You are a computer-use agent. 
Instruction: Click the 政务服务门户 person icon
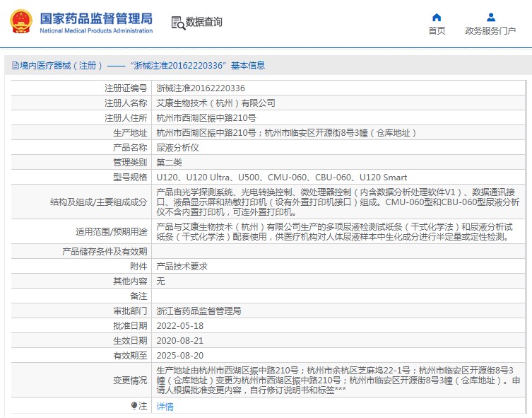[x=490, y=17]
